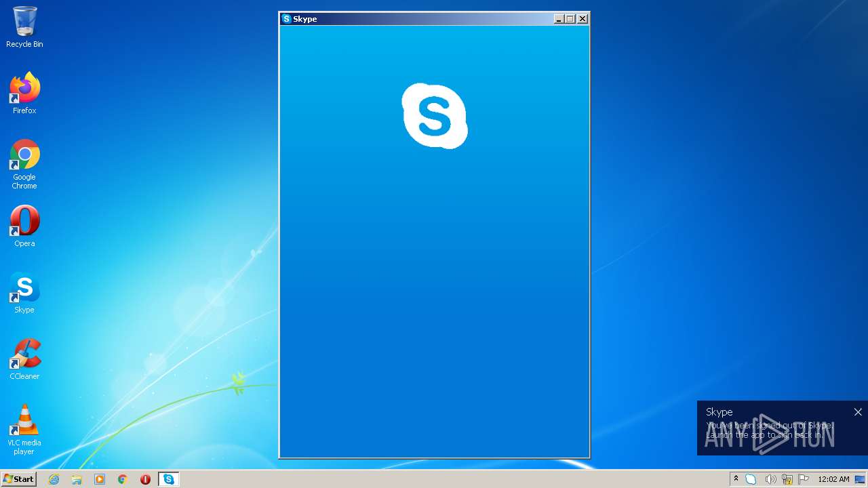Select the Opera desktop shortcut
Image resolution: width=868 pixels, height=488 pixels.
[24, 226]
